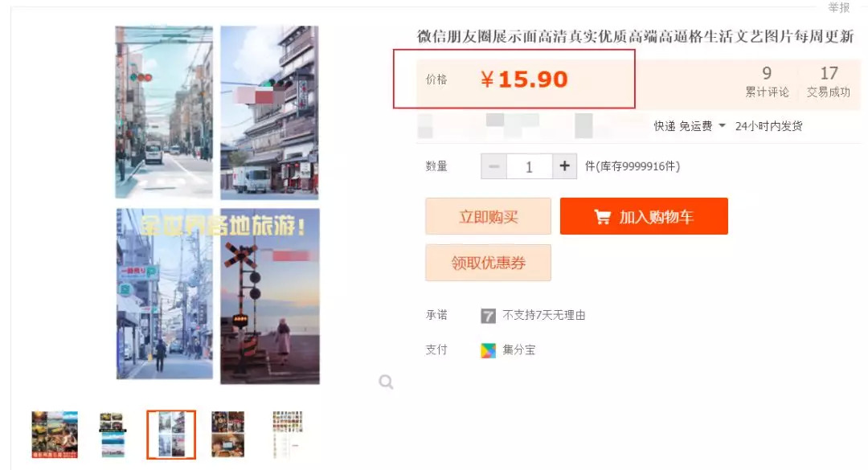Image resolution: width=868 pixels, height=470 pixels.
Task: Select the second thumbnail with blue landscape
Action: pyautogui.click(x=113, y=435)
